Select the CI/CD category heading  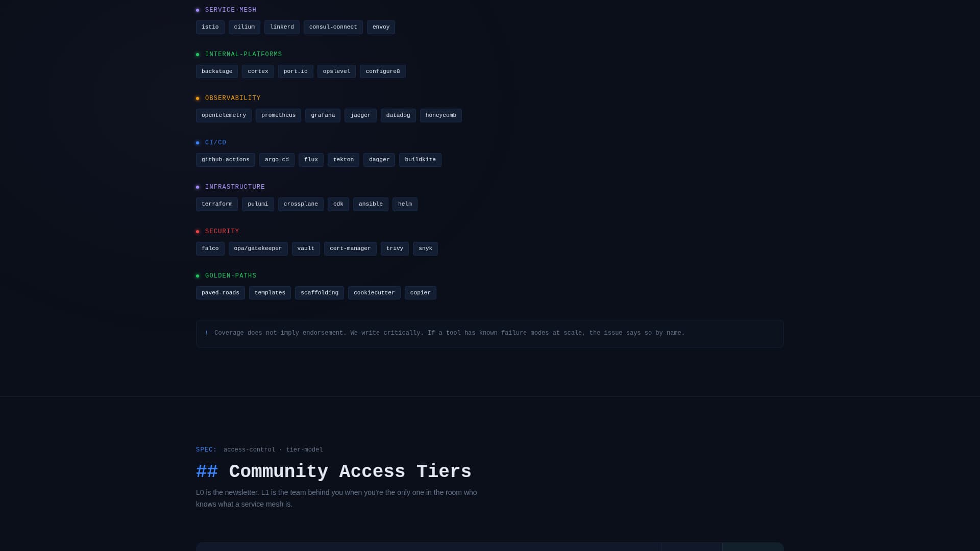(x=215, y=143)
